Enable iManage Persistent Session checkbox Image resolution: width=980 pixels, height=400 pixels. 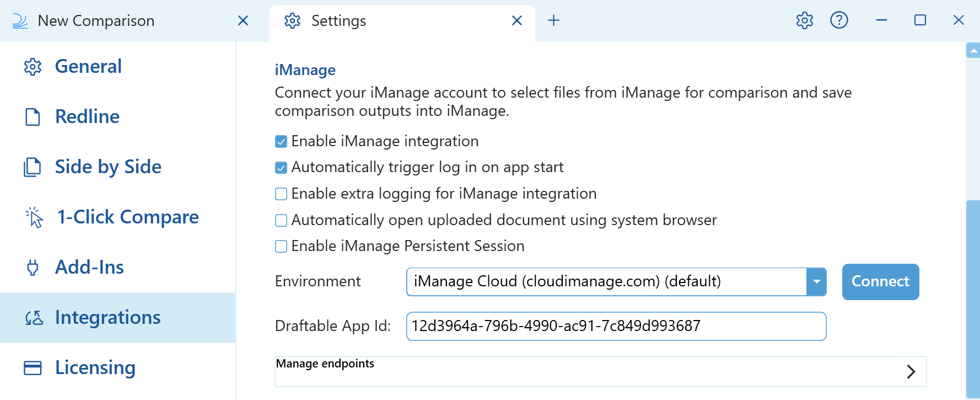pyautogui.click(x=281, y=247)
